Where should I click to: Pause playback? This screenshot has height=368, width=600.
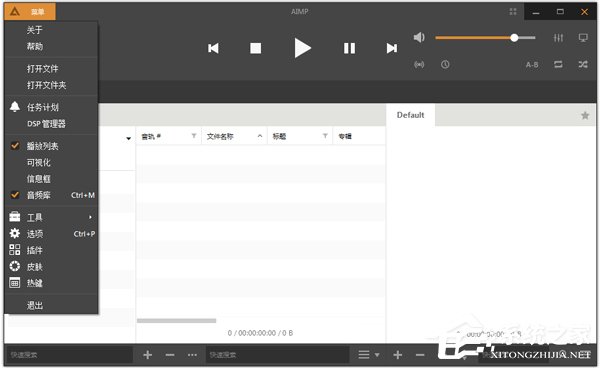349,48
